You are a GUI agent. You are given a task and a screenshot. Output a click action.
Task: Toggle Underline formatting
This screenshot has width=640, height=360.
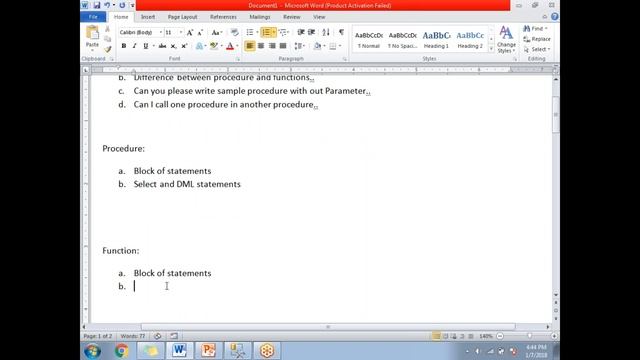145,46
